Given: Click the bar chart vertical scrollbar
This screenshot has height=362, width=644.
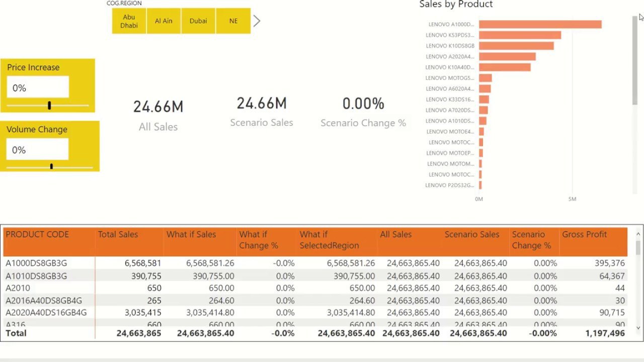Looking at the screenshot, I should coord(634,60).
